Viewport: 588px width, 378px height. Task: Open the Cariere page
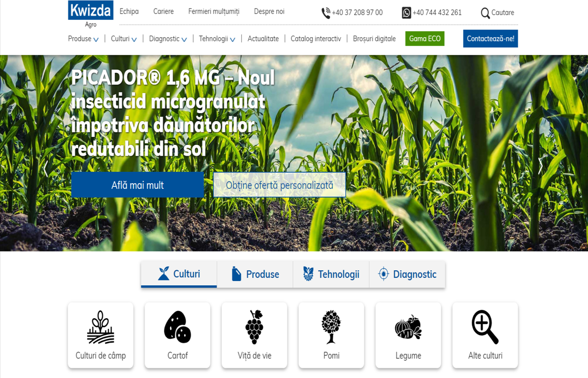[x=164, y=12]
